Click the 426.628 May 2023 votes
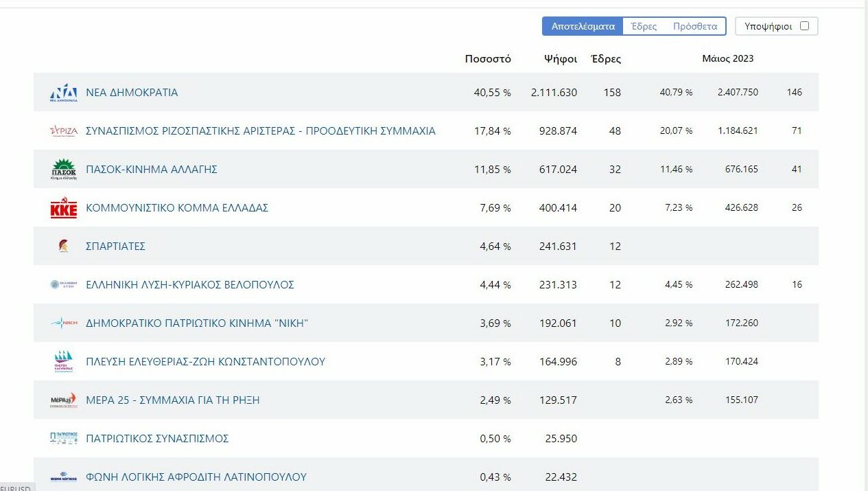The image size is (868, 491). pos(742,207)
